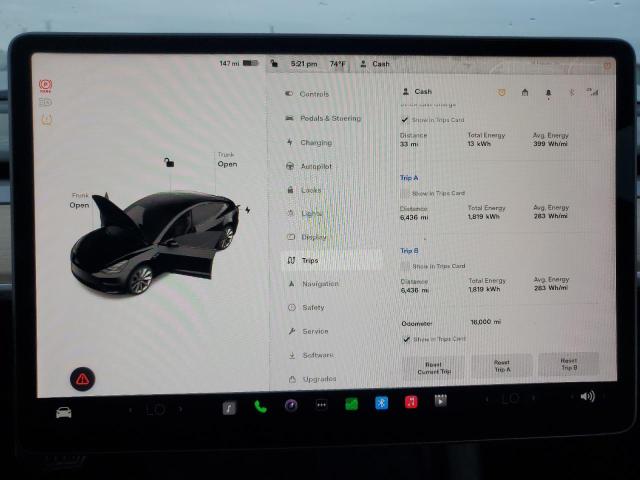This screenshot has height=480, width=640.
Task: Tap the lock icon in top status bar
Action: 274,63
